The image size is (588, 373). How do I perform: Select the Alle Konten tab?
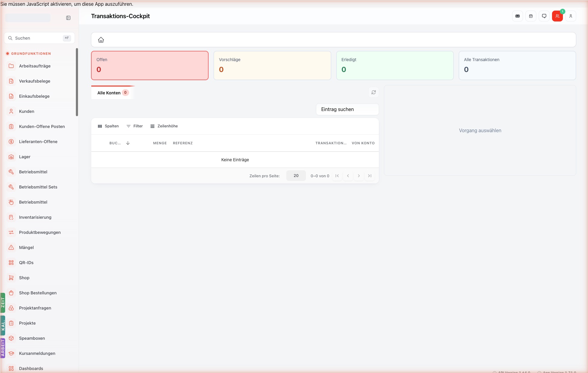pyautogui.click(x=112, y=93)
